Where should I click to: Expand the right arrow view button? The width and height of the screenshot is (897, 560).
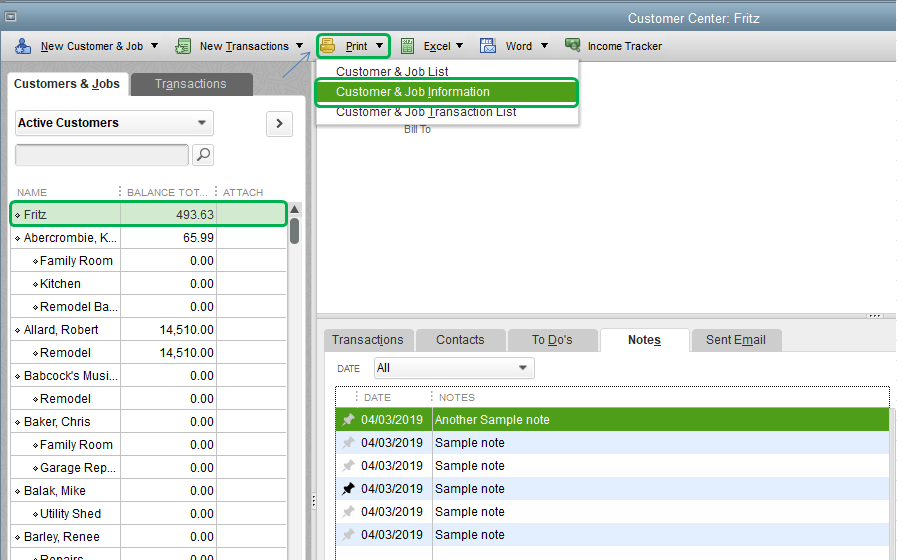(x=279, y=124)
